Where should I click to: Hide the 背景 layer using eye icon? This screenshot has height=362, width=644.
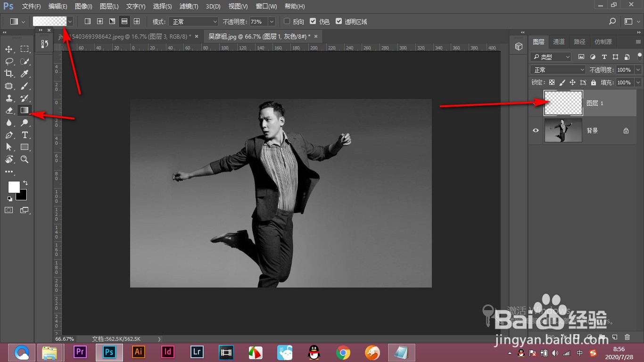point(536,131)
